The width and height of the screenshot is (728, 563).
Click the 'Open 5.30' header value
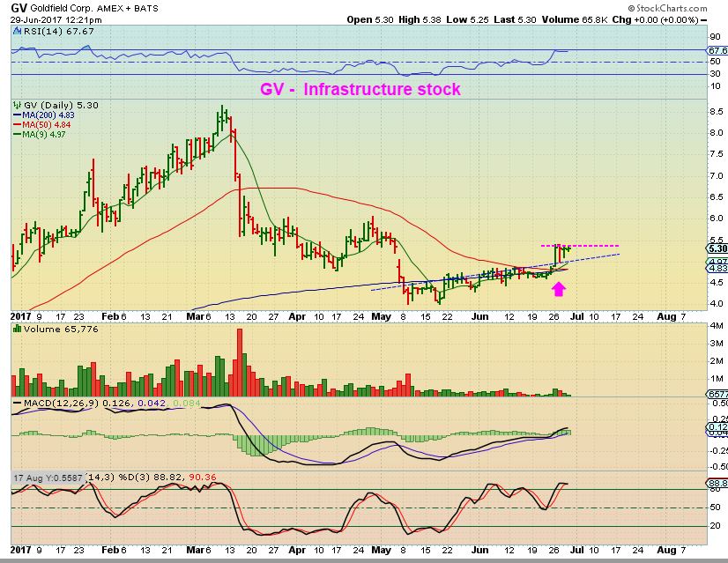pyautogui.click(x=370, y=20)
